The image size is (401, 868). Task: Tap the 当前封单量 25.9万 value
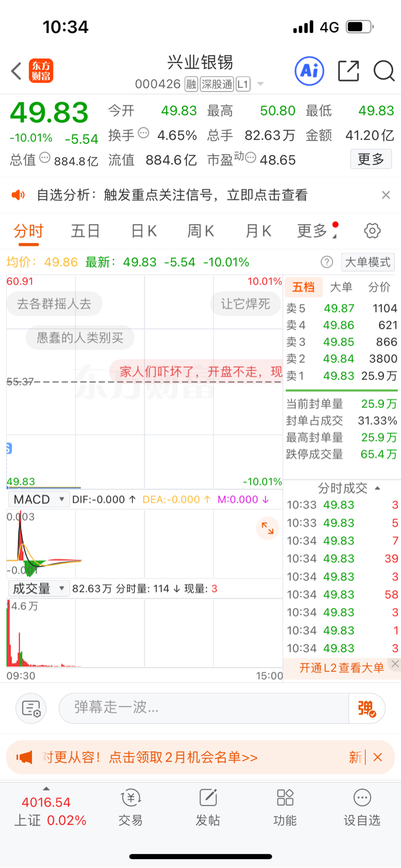379,404
